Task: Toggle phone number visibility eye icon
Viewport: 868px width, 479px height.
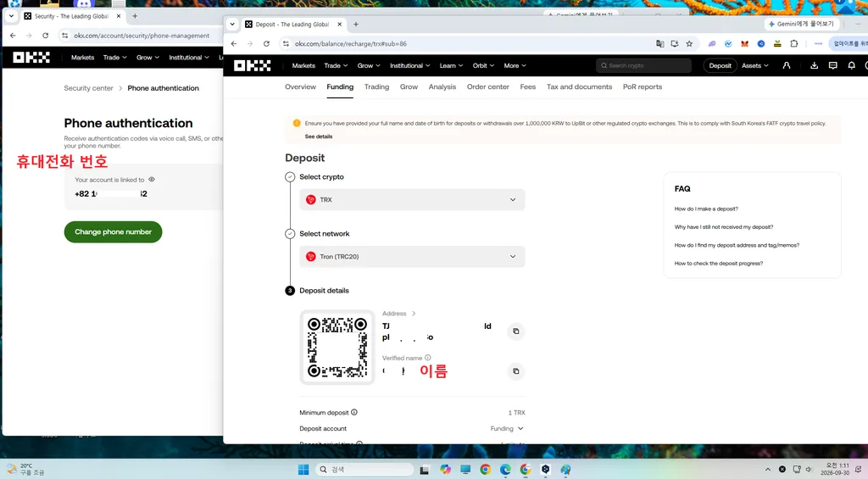Action: tap(152, 180)
